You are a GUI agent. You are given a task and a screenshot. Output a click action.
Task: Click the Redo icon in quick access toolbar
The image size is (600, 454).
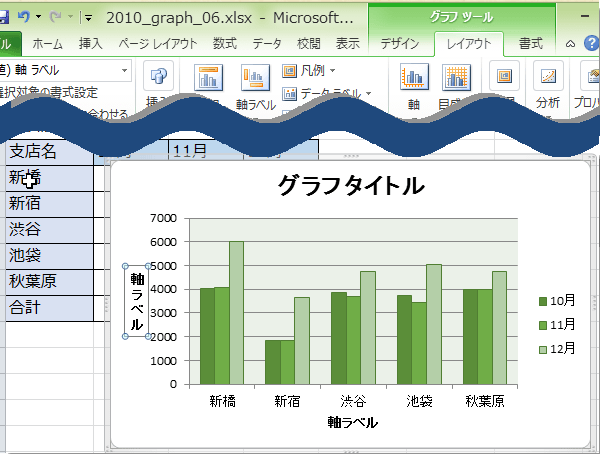pos(56,16)
